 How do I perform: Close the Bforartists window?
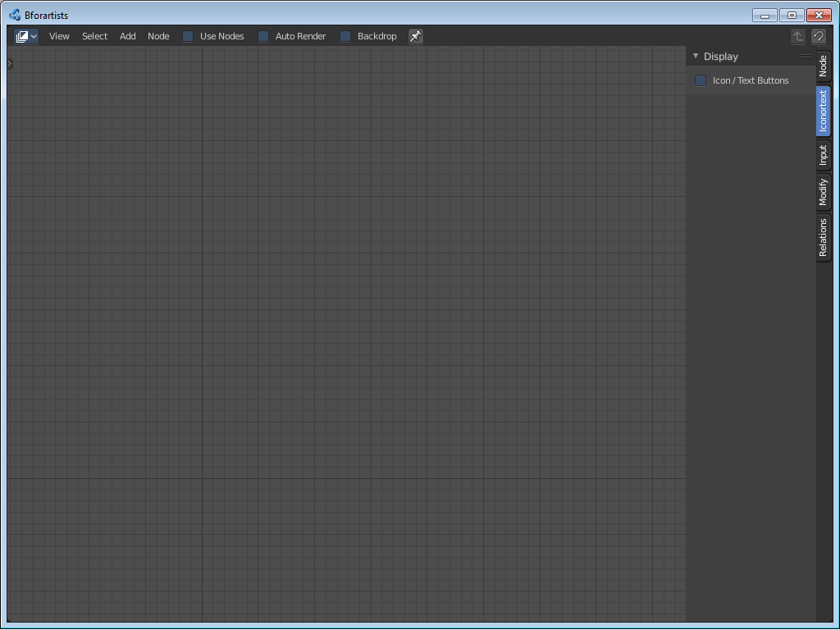(x=819, y=16)
